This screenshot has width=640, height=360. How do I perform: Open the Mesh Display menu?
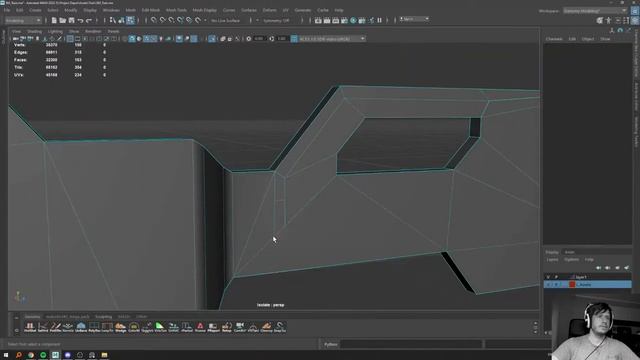click(204, 10)
